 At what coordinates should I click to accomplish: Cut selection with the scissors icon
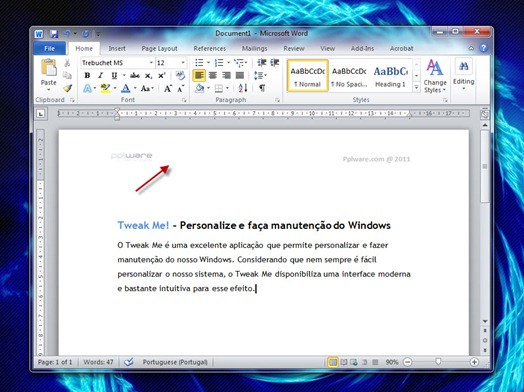point(67,63)
